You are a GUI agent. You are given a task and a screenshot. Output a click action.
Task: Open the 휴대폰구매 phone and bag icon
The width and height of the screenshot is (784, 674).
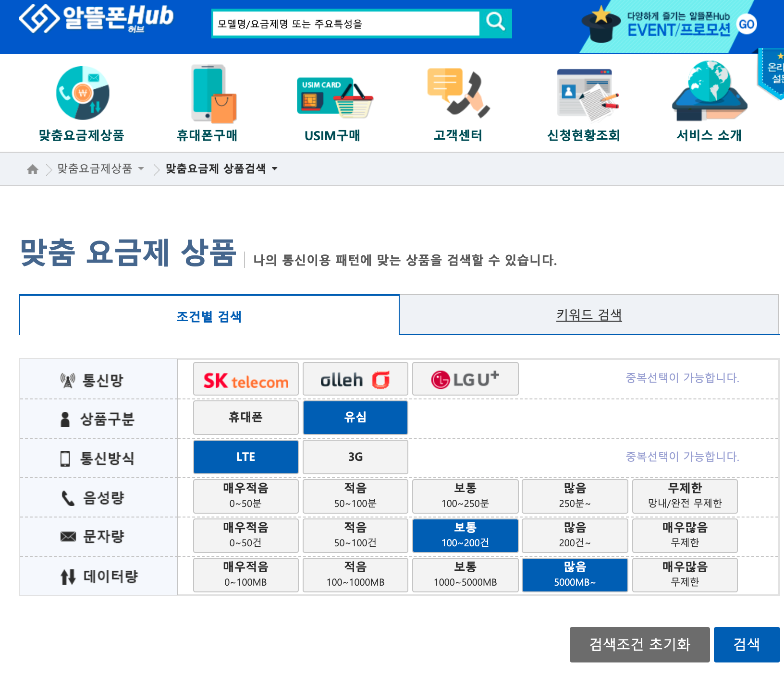click(x=213, y=94)
